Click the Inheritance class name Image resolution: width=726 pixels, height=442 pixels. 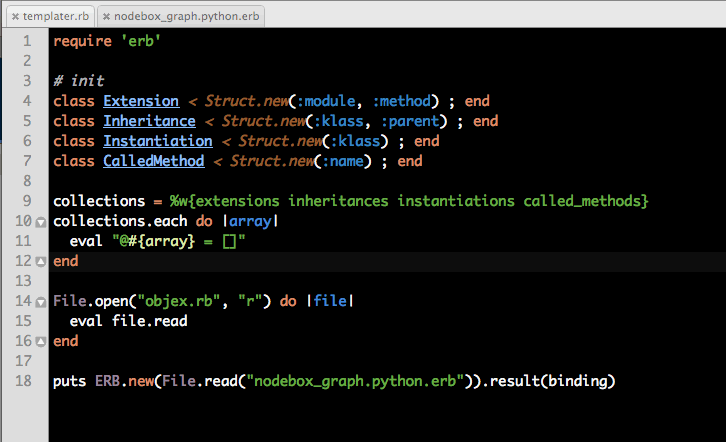point(149,121)
